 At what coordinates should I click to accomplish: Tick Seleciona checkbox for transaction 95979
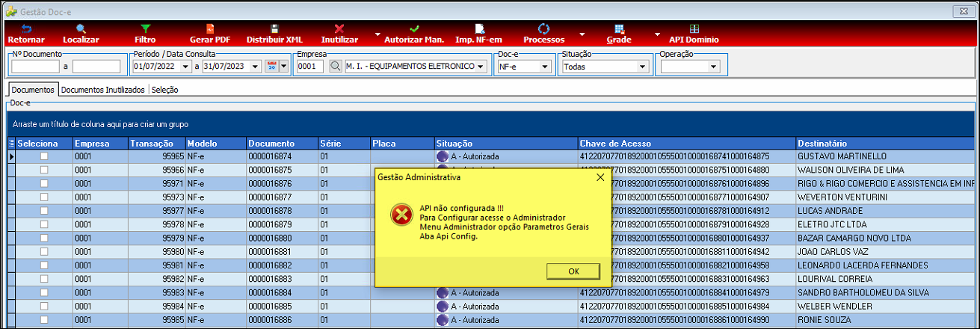pos(43,238)
